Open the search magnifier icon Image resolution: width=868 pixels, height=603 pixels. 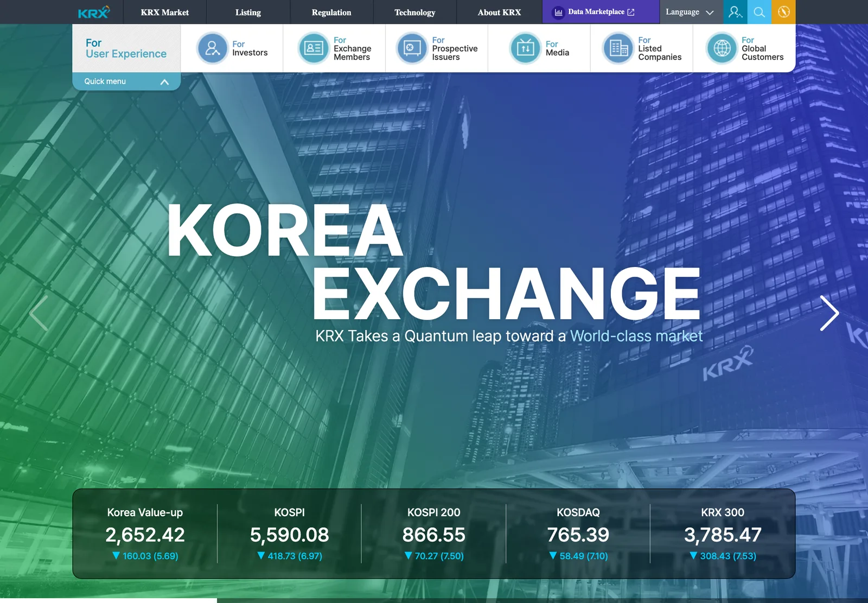[759, 12]
